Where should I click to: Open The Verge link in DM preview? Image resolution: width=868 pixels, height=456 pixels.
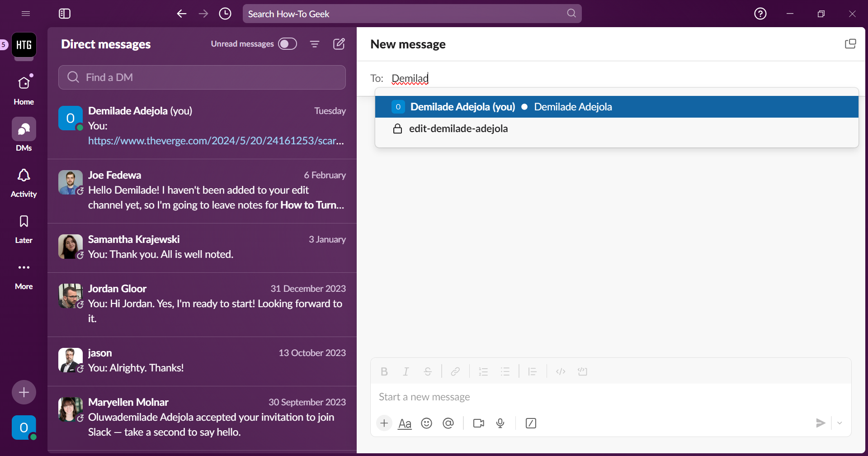coord(216,141)
